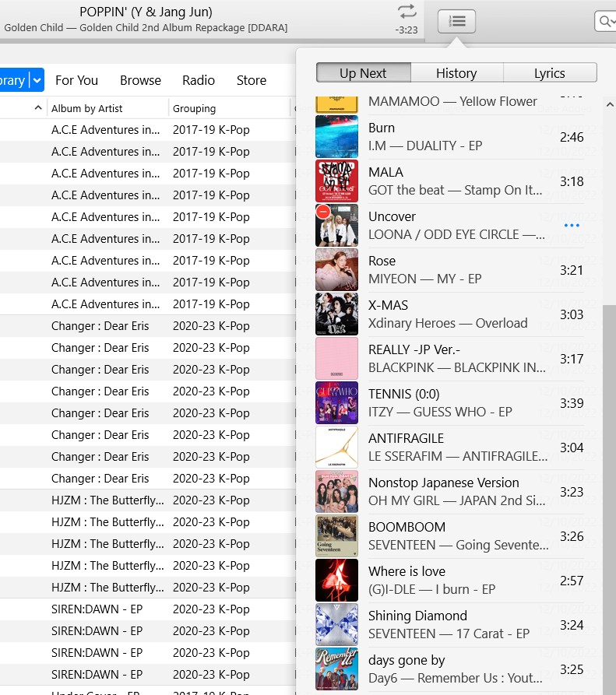The width and height of the screenshot is (616, 695).
Task: Select Shining Diamond song title
Action: click(417, 615)
